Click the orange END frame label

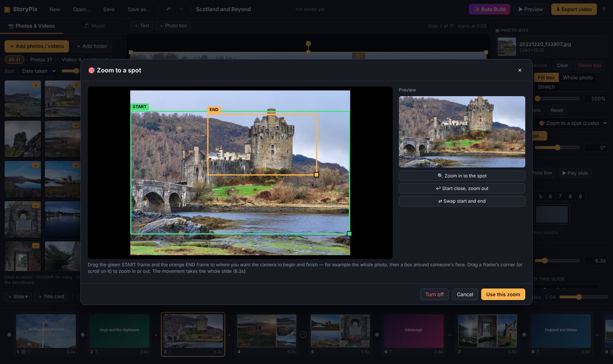point(214,110)
